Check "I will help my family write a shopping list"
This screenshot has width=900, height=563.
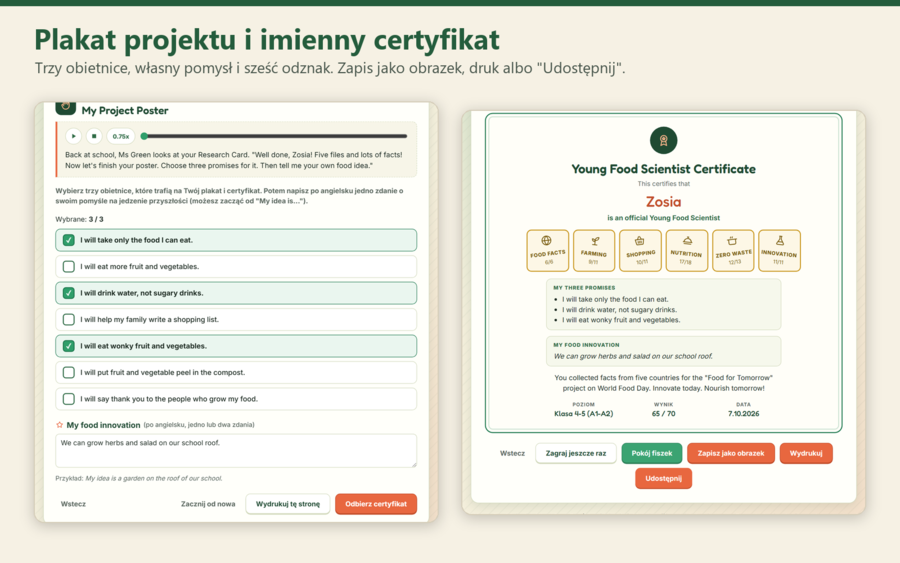pos(236,319)
